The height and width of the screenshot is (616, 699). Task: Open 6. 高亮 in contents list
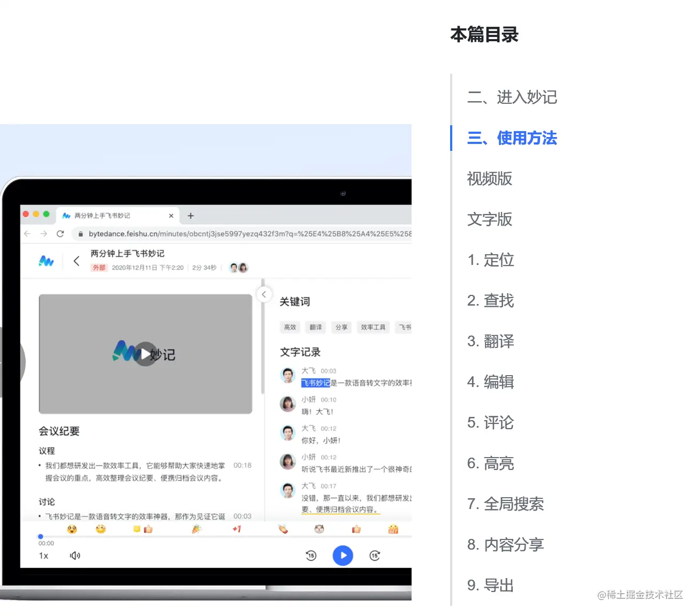click(491, 463)
